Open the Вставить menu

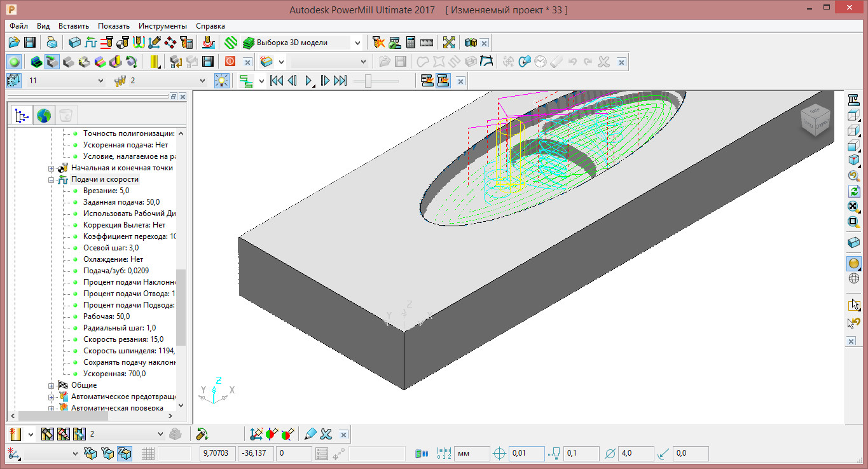(74, 26)
